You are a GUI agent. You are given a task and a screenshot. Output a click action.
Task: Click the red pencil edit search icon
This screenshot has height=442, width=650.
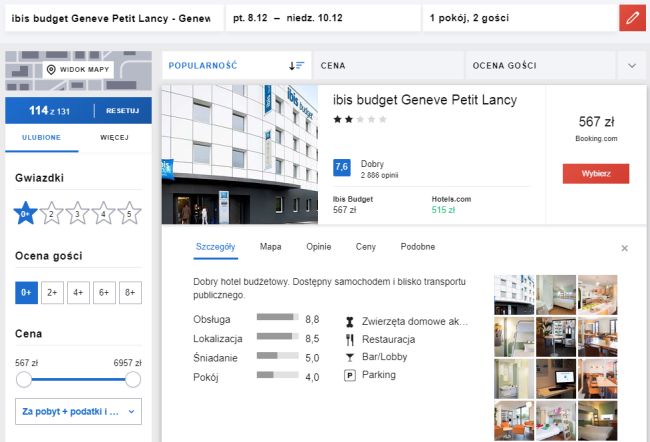point(631,18)
